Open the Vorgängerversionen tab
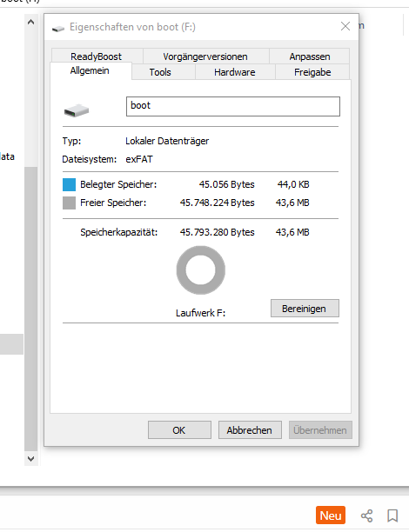Screen dimensions: 409x532 click(206, 56)
